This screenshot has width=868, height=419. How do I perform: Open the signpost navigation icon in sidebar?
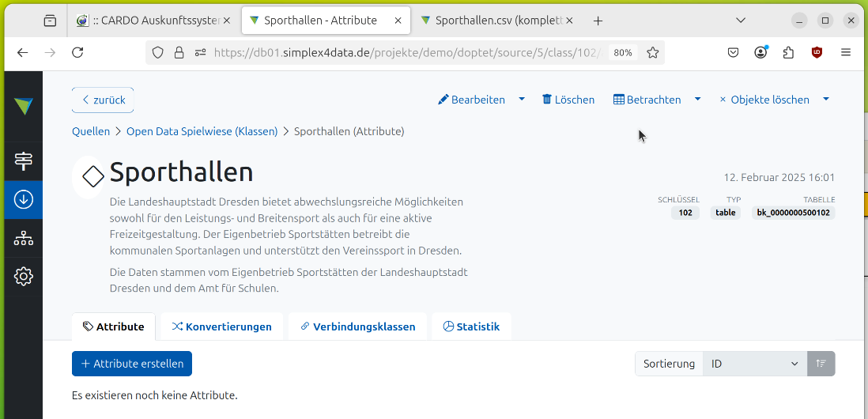pos(23,161)
